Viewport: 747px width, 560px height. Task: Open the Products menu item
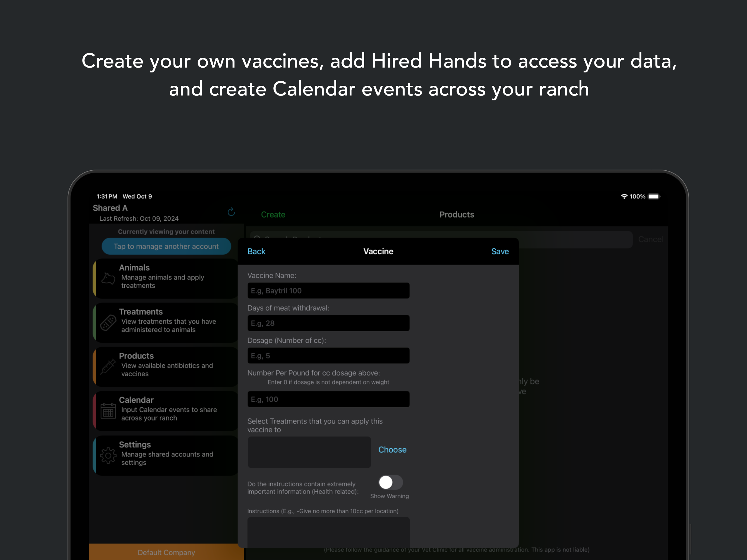(x=165, y=367)
